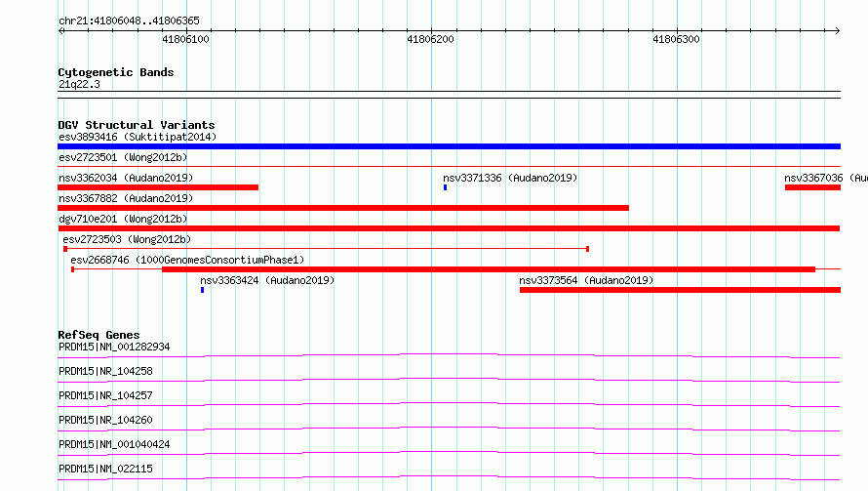Open the PRDM15|NM_022115 transcript label
Image resolution: width=868 pixels, height=491 pixels.
[105, 469]
